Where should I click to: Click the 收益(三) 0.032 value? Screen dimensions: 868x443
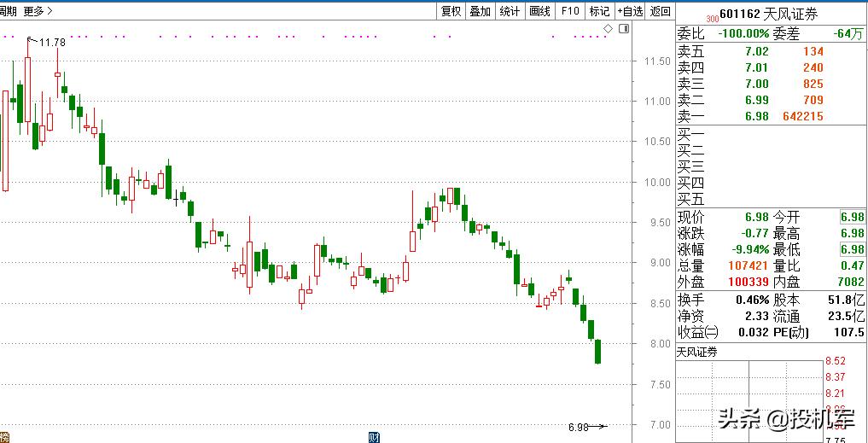[753, 332]
